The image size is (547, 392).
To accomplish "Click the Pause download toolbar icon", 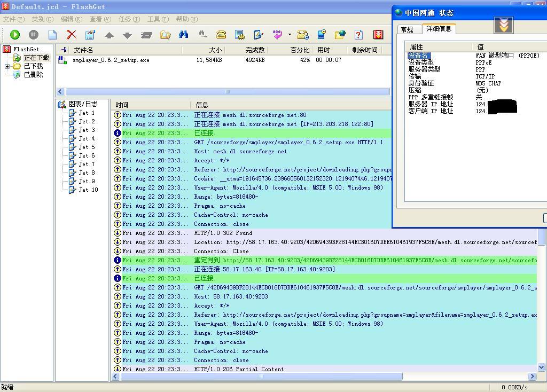I will pos(34,35).
